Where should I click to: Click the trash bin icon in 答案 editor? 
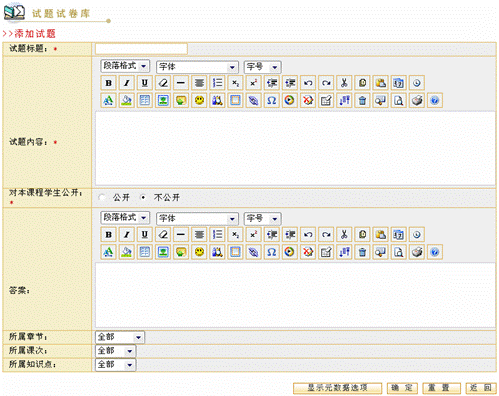pos(362,252)
